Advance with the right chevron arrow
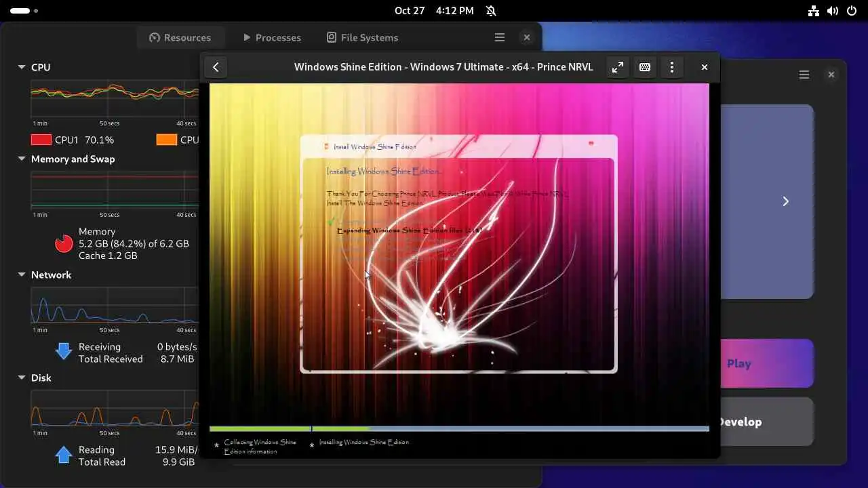 click(785, 201)
